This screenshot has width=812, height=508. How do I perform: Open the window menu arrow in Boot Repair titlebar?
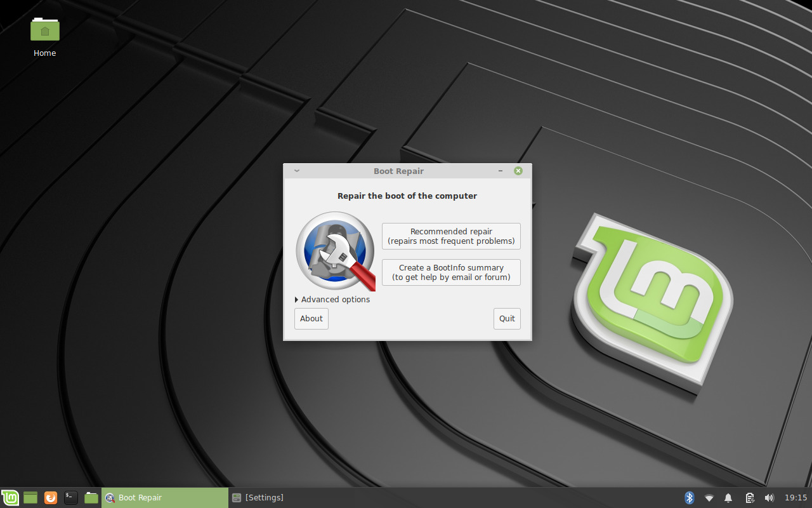[296, 171]
